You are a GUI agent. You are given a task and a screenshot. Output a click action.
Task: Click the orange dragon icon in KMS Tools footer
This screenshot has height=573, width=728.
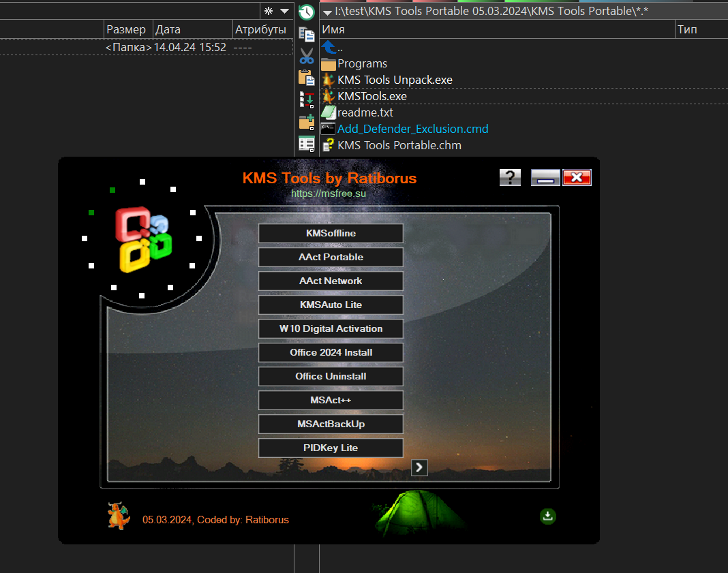(119, 516)
